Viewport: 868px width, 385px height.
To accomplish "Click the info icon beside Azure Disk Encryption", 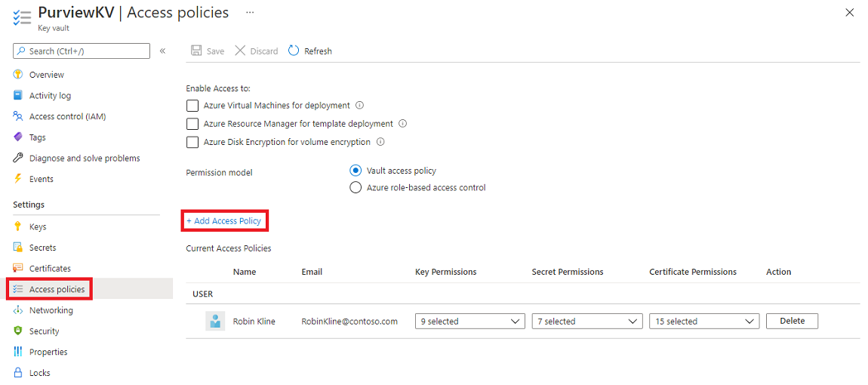I will coord(380,142).
